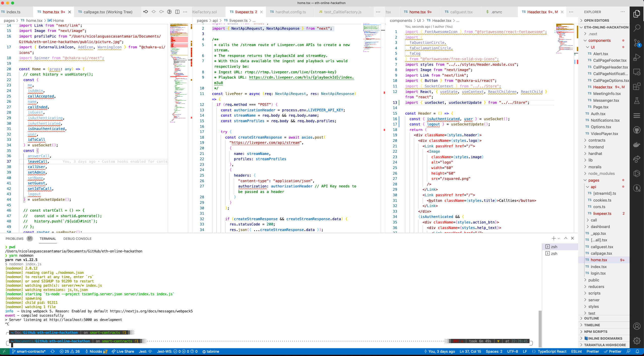Viewport: 644px width, 356px height.
Task: Click the go to next change icon
Action: [x=162, y=12]
